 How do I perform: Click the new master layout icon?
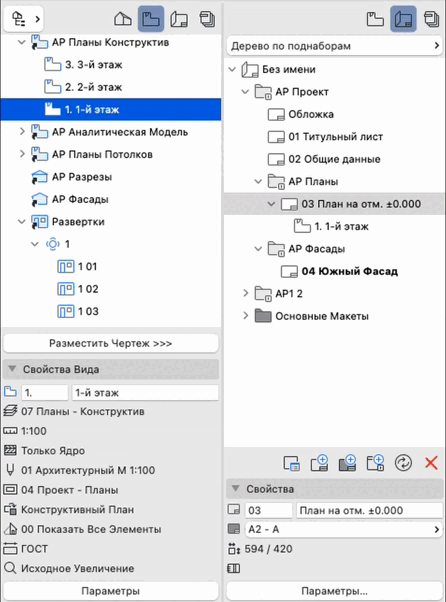coord(347,463)
